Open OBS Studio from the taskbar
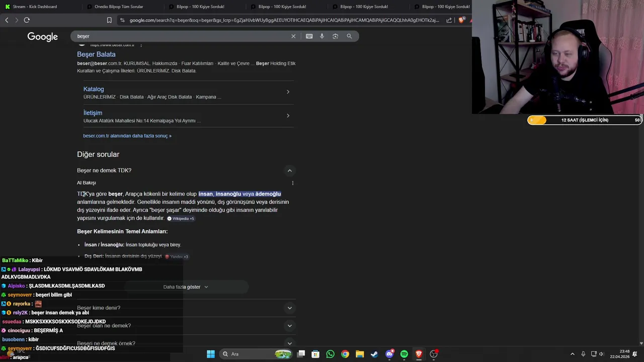The image size is (644, 362). click(434, 354)
